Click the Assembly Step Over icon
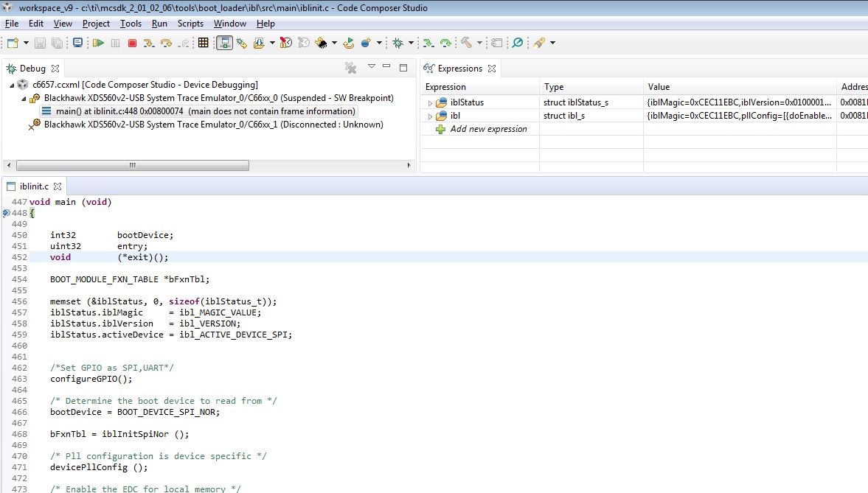 [x=445, y=43]
